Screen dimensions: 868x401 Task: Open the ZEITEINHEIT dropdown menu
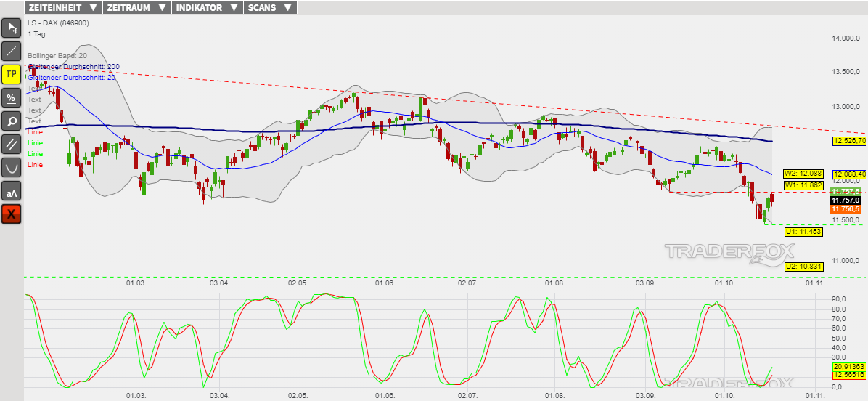point(63,7)
